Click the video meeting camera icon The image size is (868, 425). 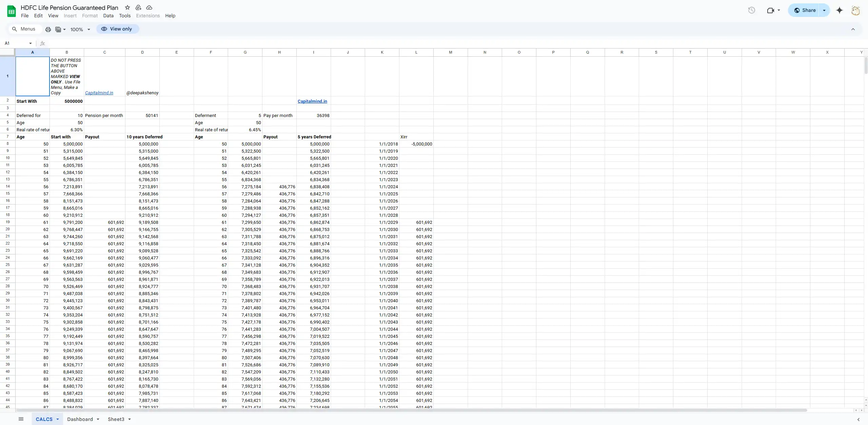[770, 10]
